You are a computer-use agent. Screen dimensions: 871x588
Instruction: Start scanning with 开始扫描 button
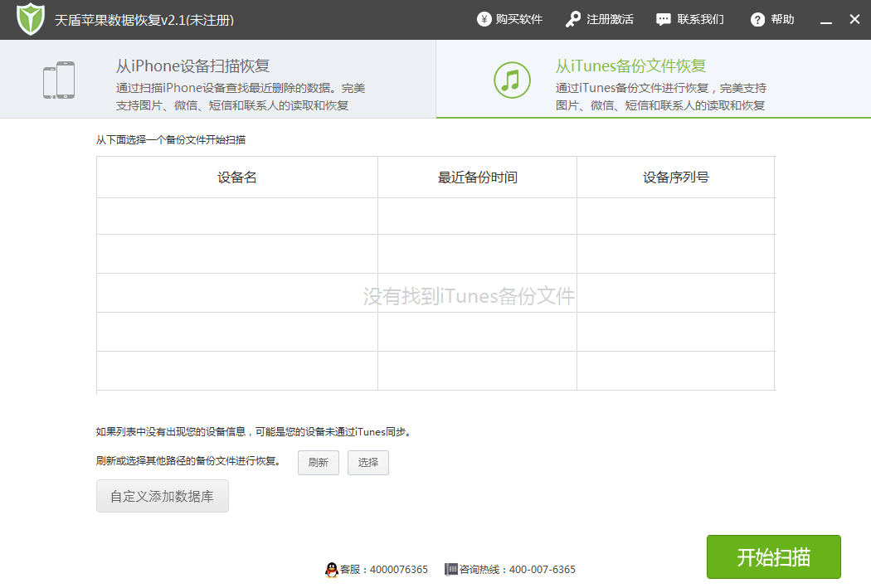(x=774, y=557)
